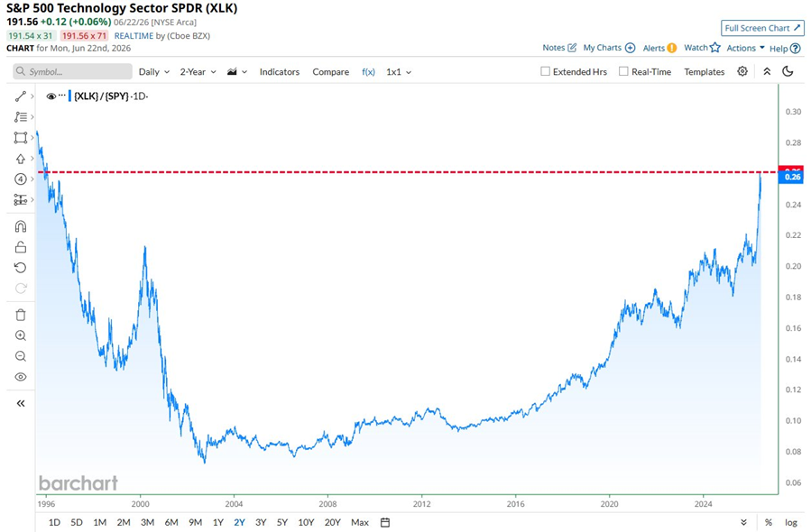
Task: Collapse the header with the double up arrows
Action: (767, 71)
